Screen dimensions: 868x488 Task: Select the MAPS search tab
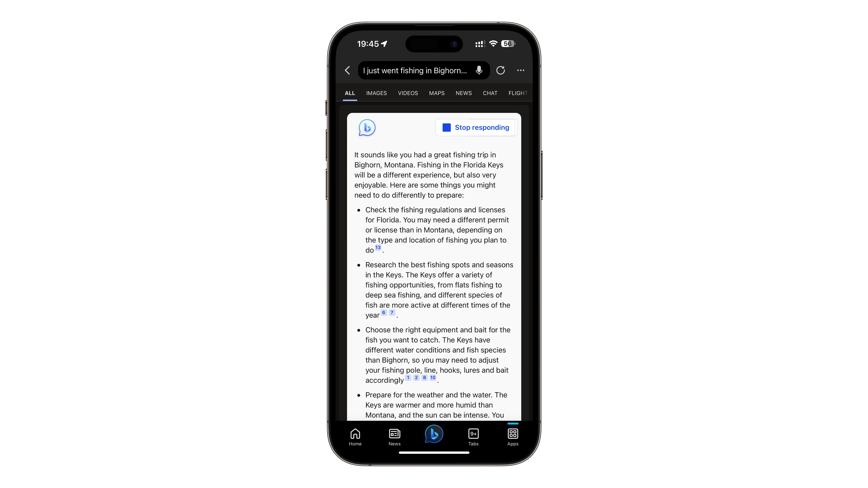pos(437,93)
